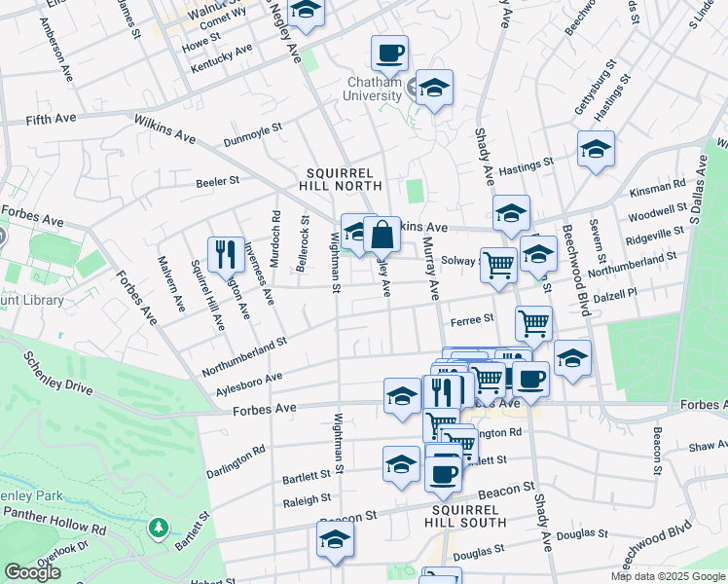The image size is (728, 584).
Task: Click the Shaw Ave street label
Action: [708, 446]
